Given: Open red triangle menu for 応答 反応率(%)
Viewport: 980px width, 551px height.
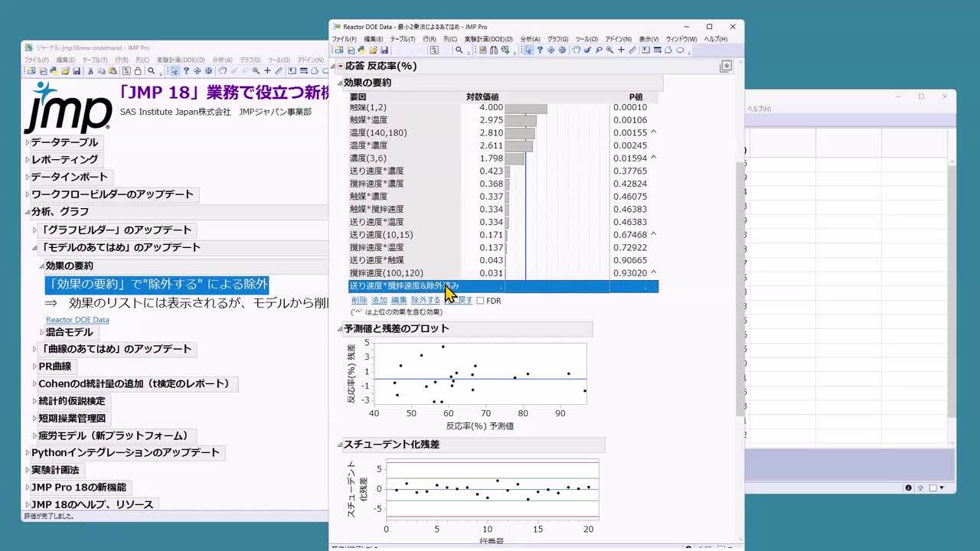Looking at the screenshot, I should click(341, 67).
